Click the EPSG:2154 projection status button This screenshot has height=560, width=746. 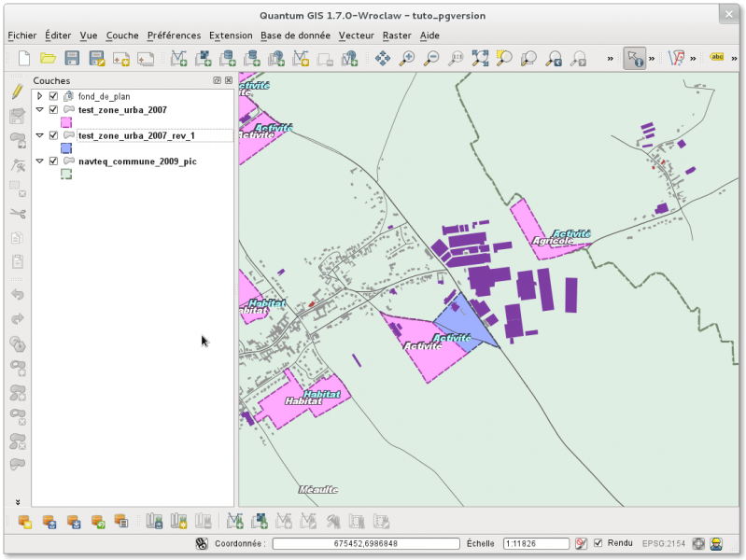(x=664, y=543)
